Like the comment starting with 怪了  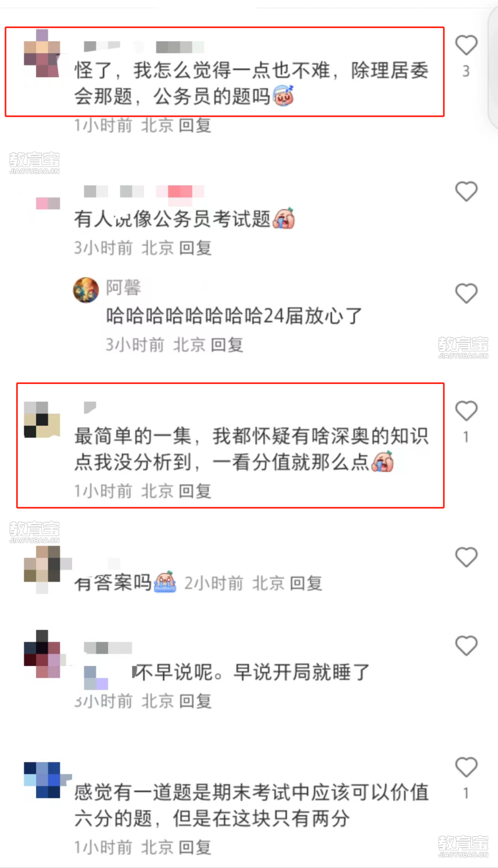coord(466,45)
